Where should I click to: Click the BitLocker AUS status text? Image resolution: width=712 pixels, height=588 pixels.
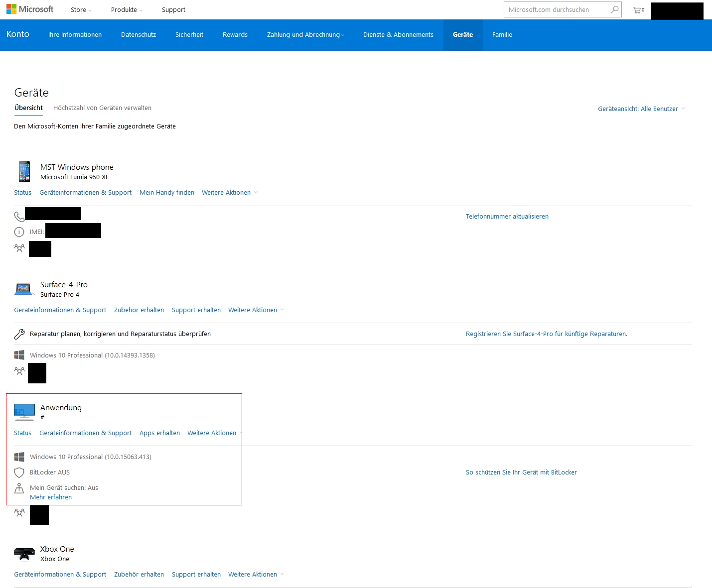tap(50, 472)
